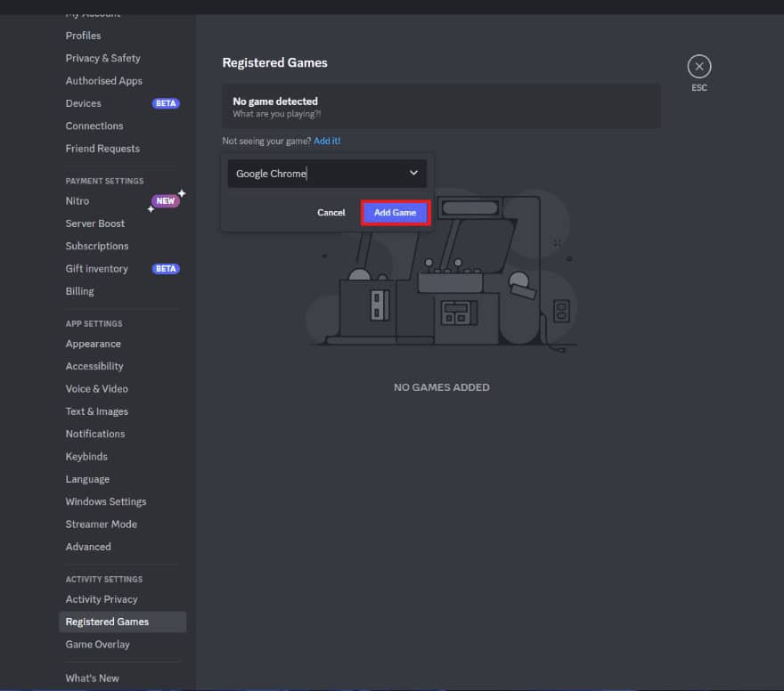
Task: Click the No game detected status box
Action: [442, 107]
